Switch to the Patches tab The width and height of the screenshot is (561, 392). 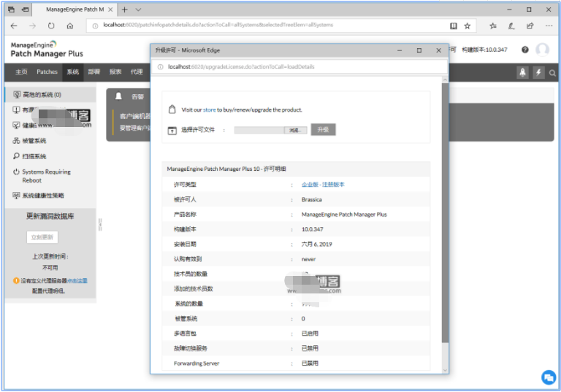point(47,72)
